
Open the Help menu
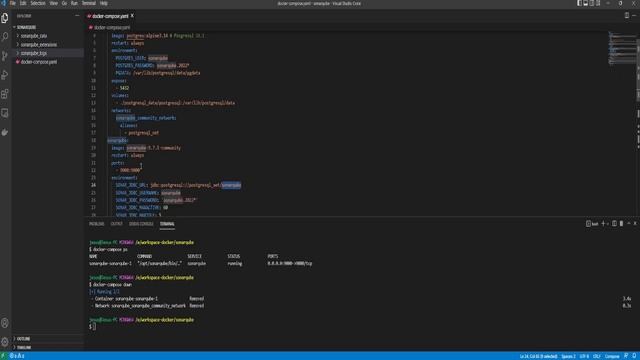(x=104, y=3)
